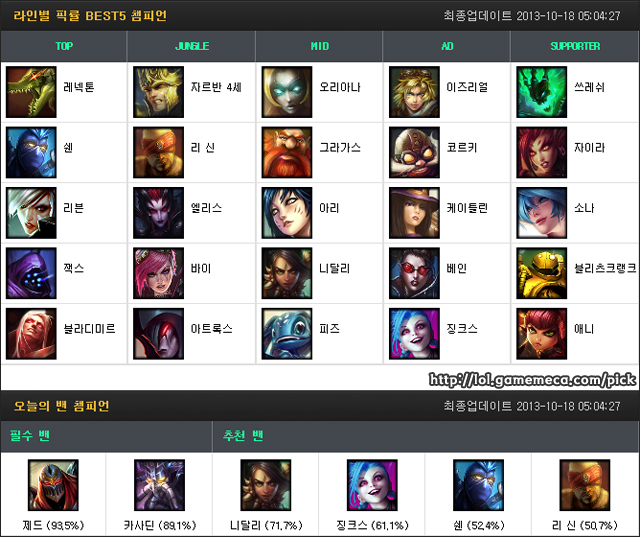Click the Gragas champion portrait
Screen dimensions: 640x537
(x=287, y=153)
